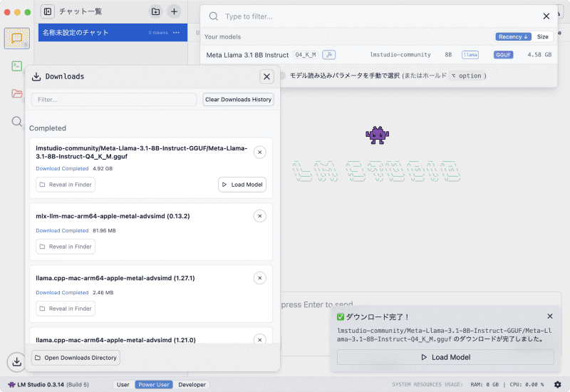
Task: Click llama.cpp-mac-arm64-apple-metal-advsimd (1.27.1) title
Action: click(115, 278)
